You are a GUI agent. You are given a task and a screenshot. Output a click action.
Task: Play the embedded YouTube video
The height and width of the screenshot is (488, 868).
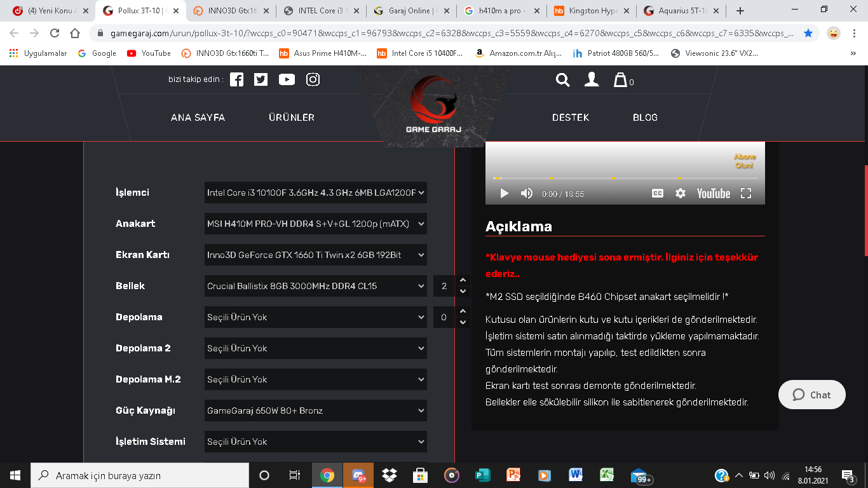(505, 193)
